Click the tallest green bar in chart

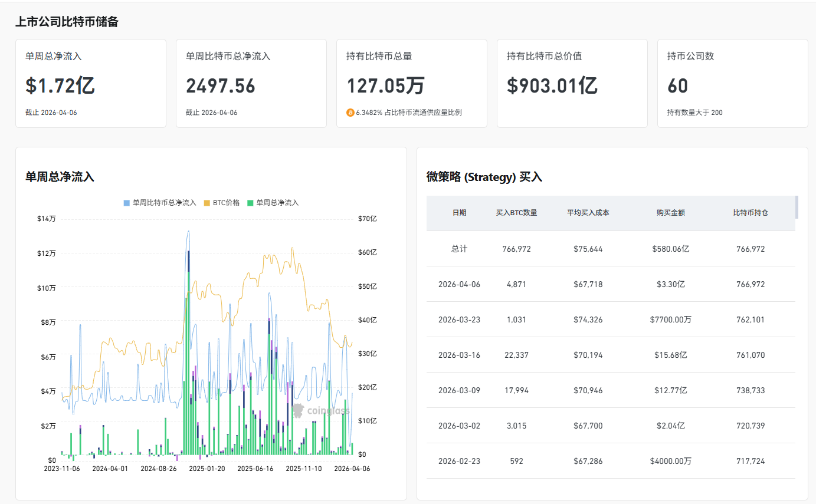pyautogui.click(x=189, y=365)
